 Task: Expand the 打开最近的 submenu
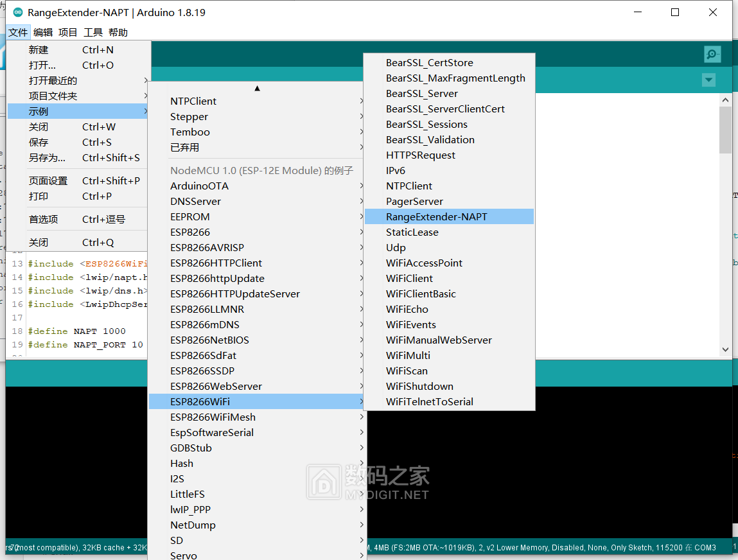click(x=78, y=80)
